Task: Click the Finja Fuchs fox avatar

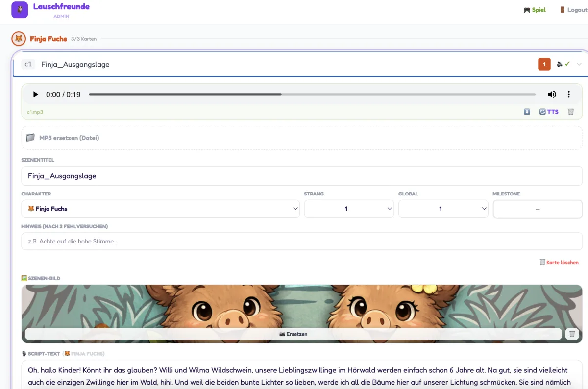Action: click(x=19, y=39)
